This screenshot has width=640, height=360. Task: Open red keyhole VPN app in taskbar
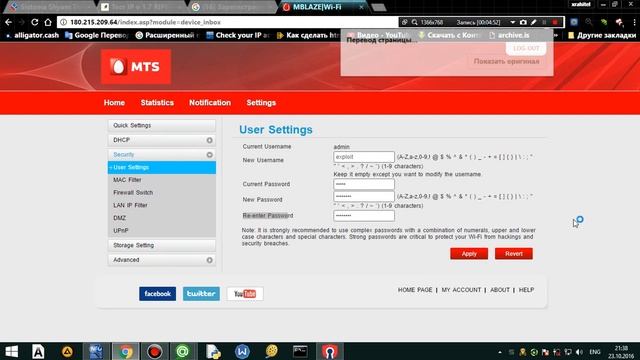coord(329,351)
